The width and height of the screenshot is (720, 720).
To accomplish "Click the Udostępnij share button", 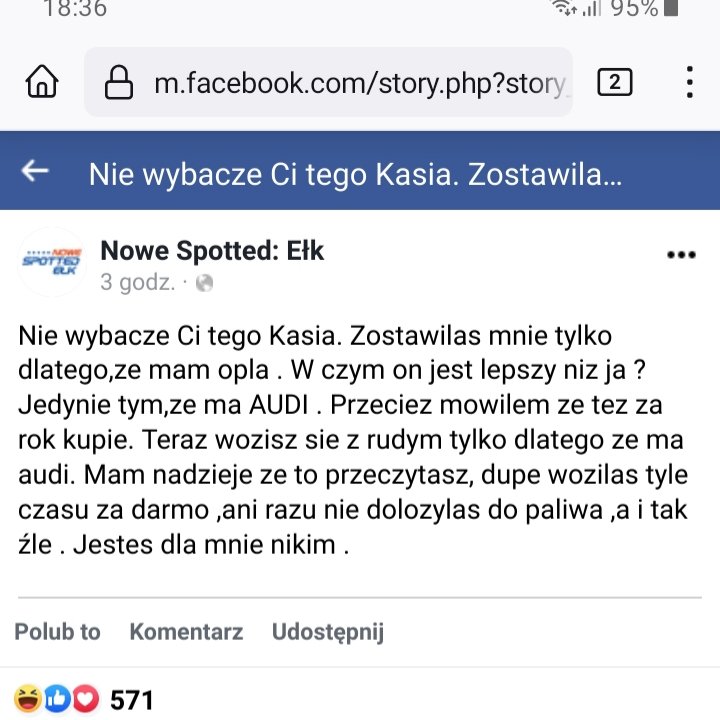I will tap(328, 632).
